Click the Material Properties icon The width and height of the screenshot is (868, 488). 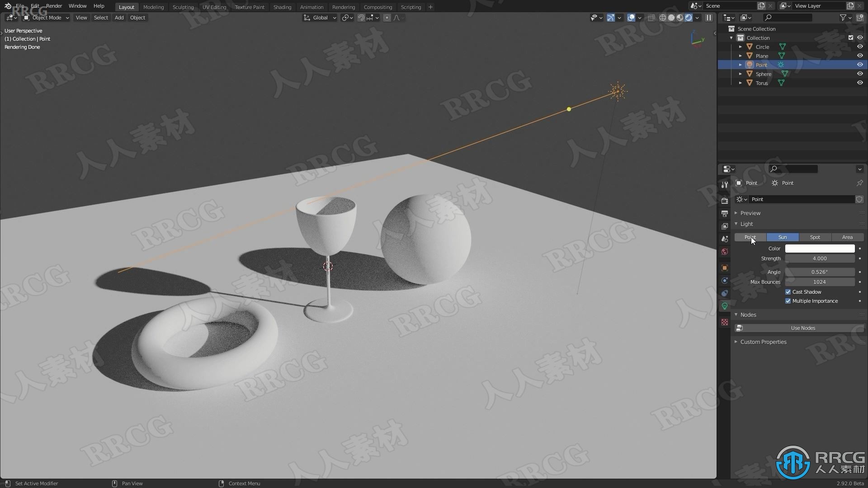click(x=725, y=322)
